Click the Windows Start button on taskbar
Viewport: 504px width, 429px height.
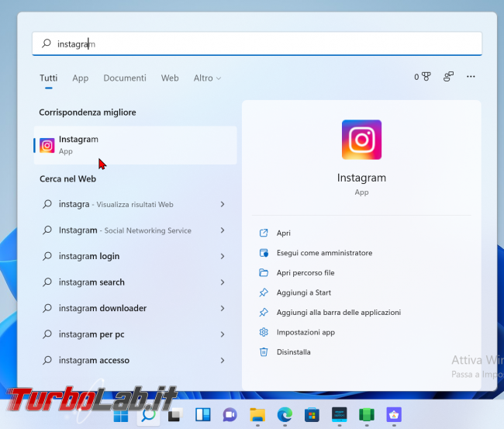click(121, 416)
